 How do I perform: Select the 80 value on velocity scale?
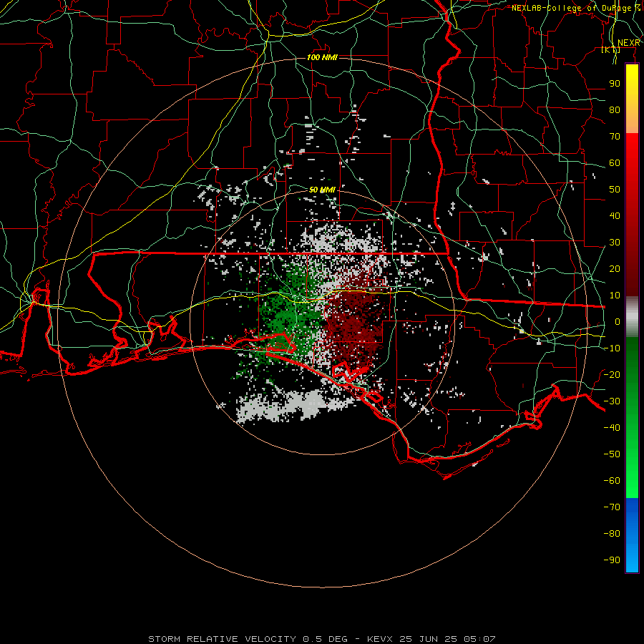pyautogui.click(x=615, y=110)
